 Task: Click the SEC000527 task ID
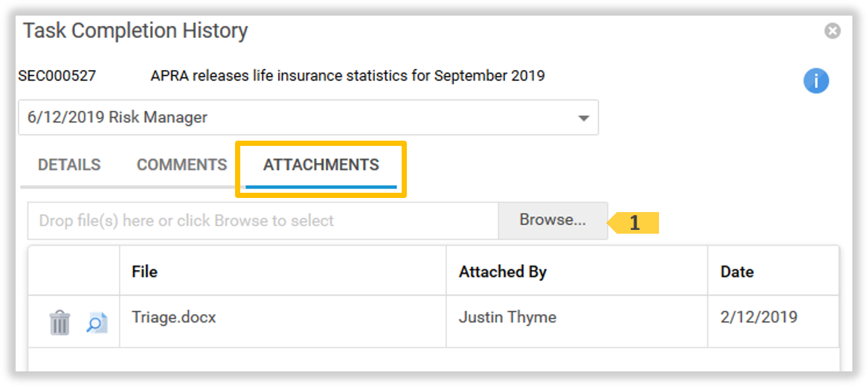click(x=57, y=76)
